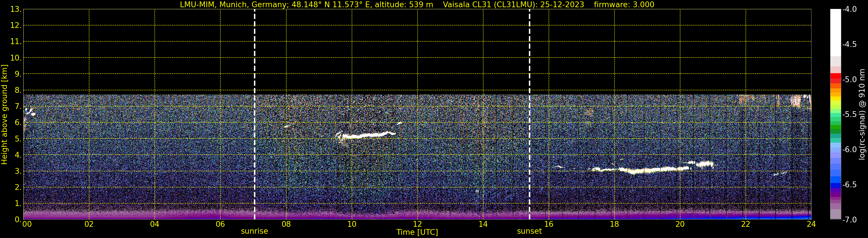Image resolution: width=868 pixels, height=238 pixels.
Task: Click the 12 time tick label on the x-axis
Action: 417,224
